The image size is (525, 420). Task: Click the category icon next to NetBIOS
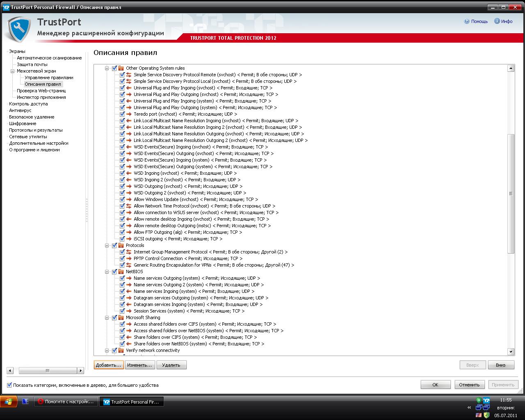tap(121, 272)
